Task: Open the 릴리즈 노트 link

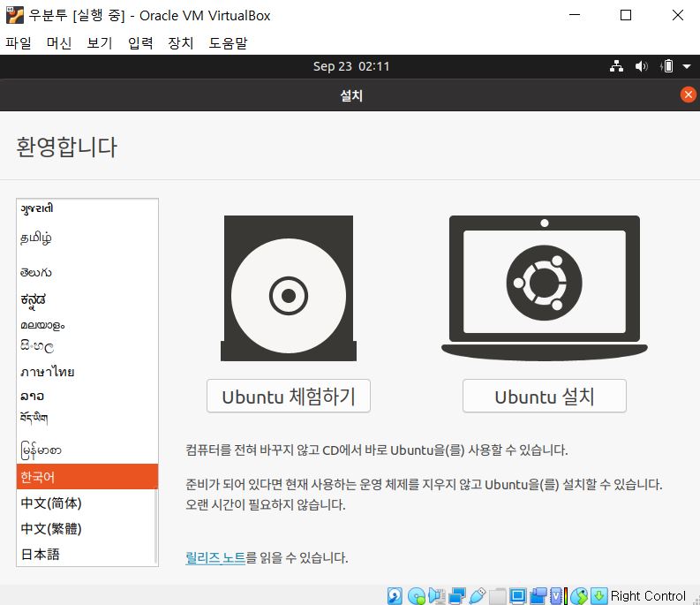Action: point(215,557)
